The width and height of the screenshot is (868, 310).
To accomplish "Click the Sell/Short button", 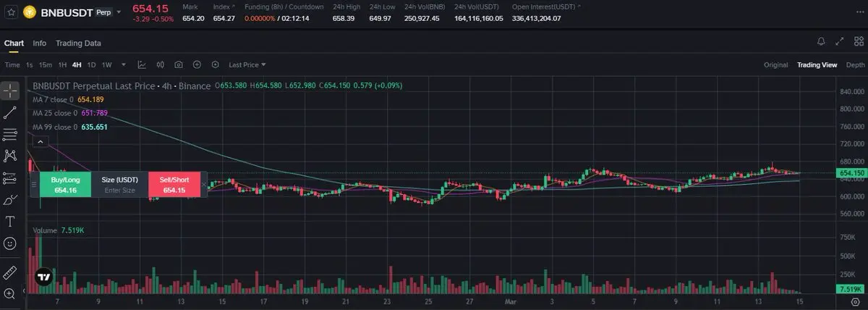I will point(174,185).
